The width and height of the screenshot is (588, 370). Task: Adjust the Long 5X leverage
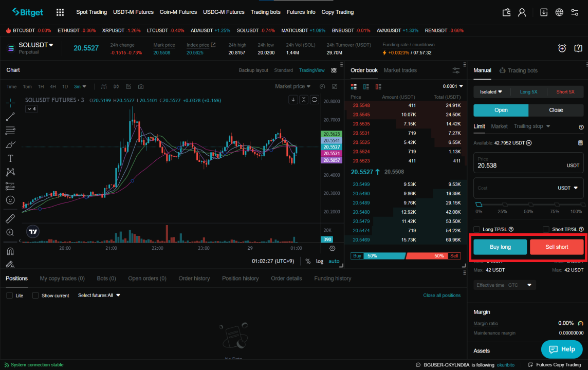(528, 92)
